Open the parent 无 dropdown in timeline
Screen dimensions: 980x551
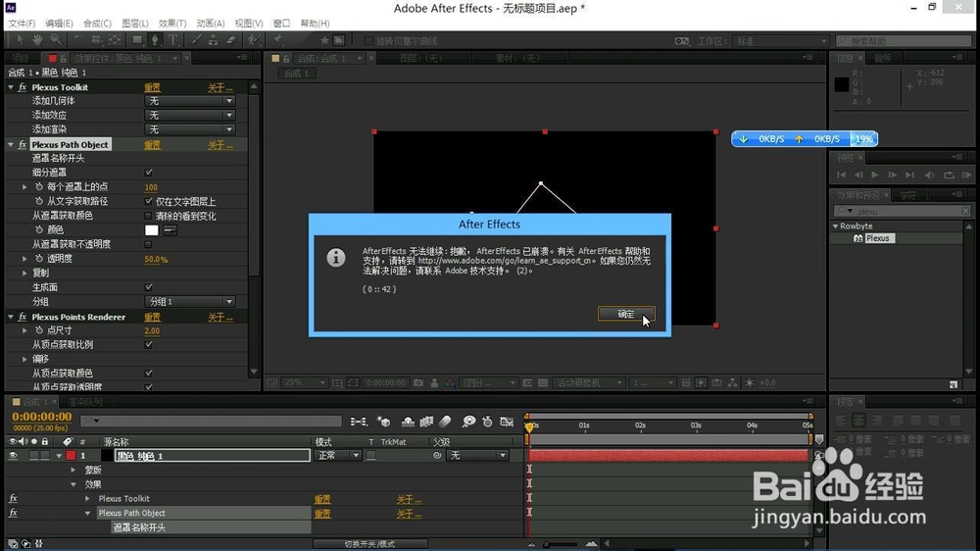tap(477, 456)
